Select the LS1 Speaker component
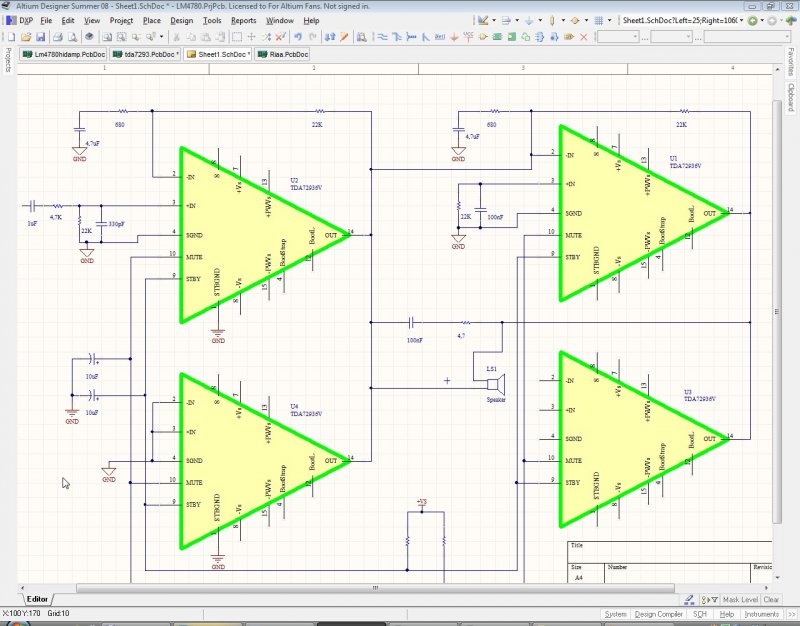 (x=495, y=383)
